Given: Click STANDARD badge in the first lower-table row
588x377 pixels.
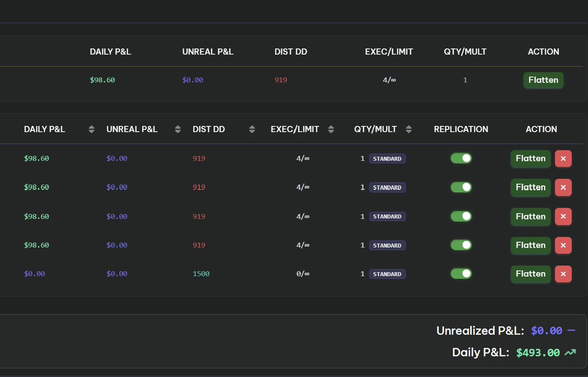Looking at the screenshot, I should coord(387,158).
